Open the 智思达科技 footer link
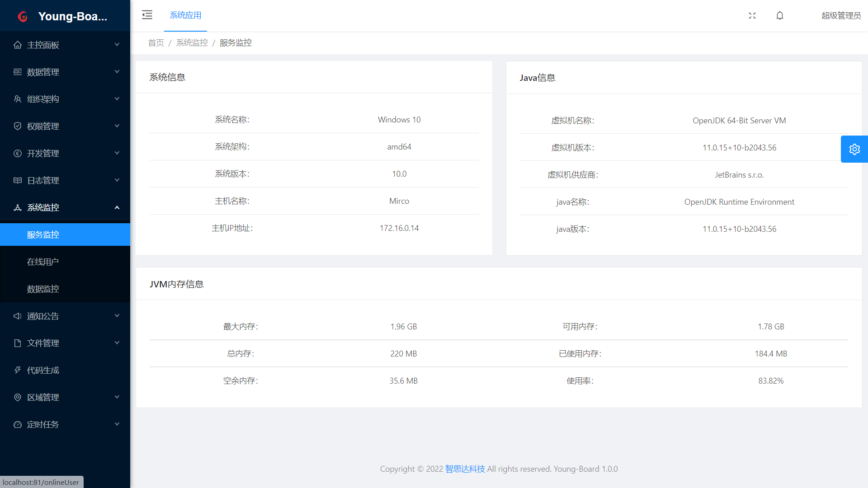This screenshot has width=868, height=488. click(x=465, y=469)
